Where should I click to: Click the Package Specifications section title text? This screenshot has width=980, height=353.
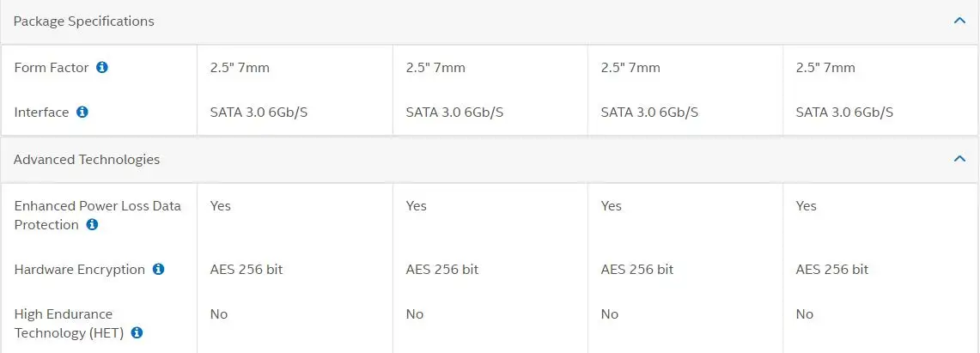point(84,21)
